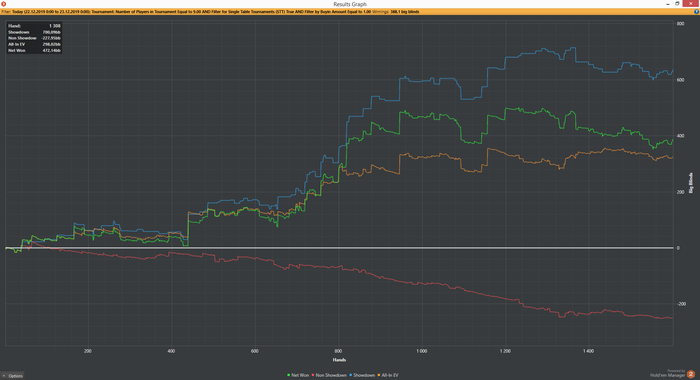The height and width of the screenshot is (380, 700).
Task: Click the Hands x-axis title
Action: 339,360
